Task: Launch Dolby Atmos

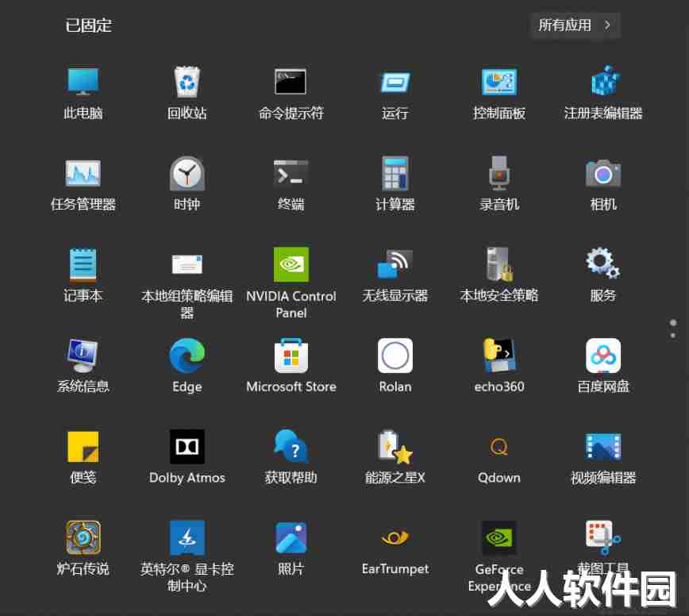Action: (187, 447)
